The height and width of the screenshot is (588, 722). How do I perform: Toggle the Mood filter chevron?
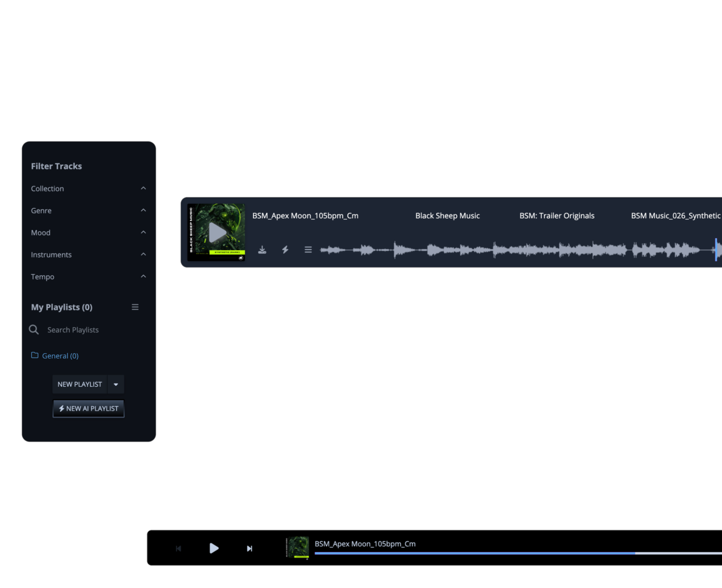[x=143, y=232]
